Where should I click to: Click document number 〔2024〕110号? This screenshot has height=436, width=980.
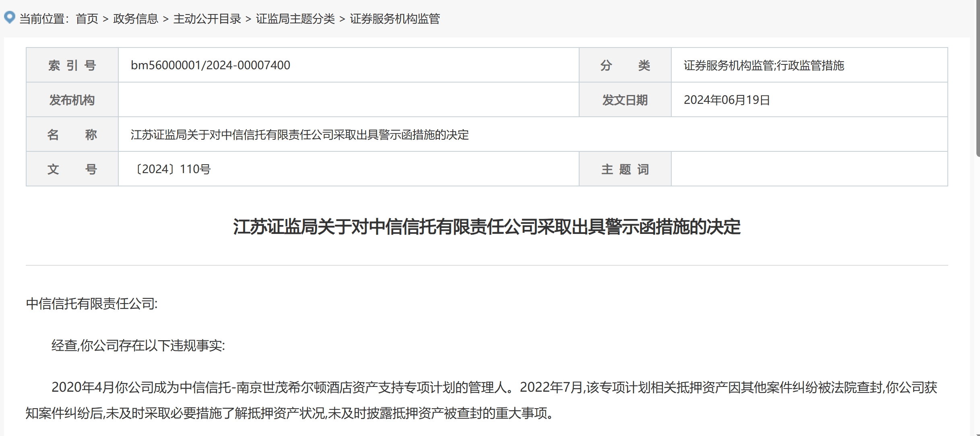pyautogui.click(x=173, y=169)
